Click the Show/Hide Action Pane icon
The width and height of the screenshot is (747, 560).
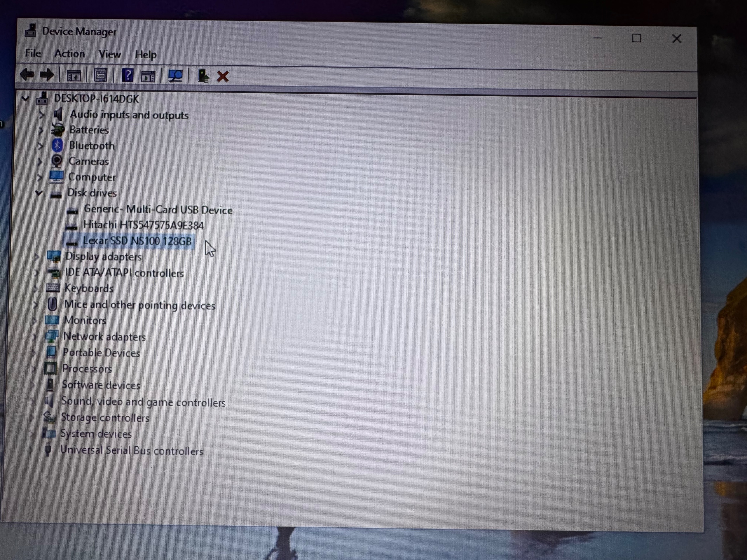tap(148, 76)
